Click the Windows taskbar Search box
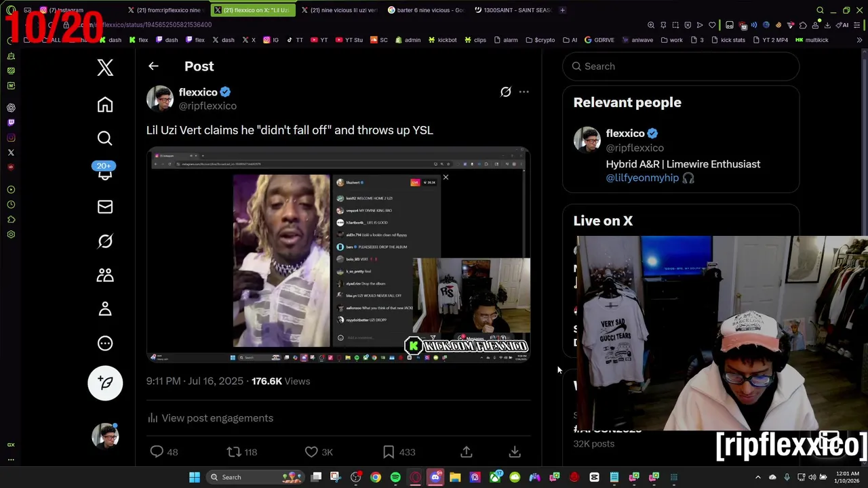This screenshot has width=868, height=488. pyautogui.click(x=254, y=477)
